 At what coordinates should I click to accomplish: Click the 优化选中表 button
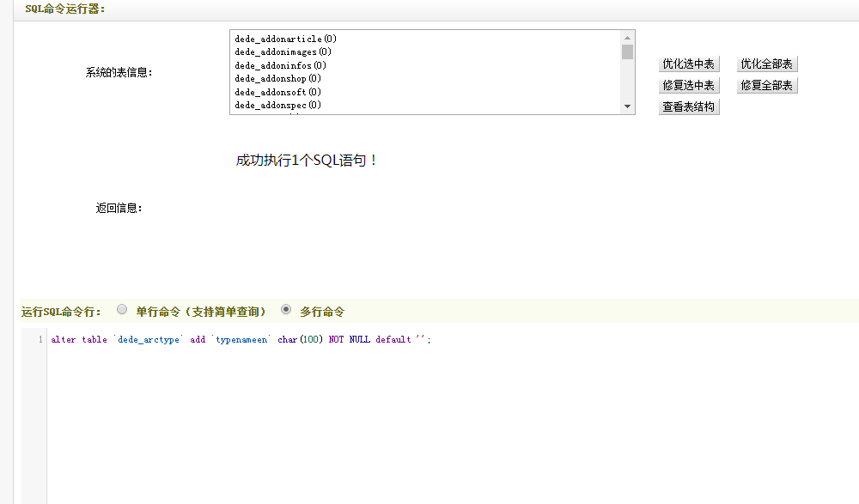[689, 64]
